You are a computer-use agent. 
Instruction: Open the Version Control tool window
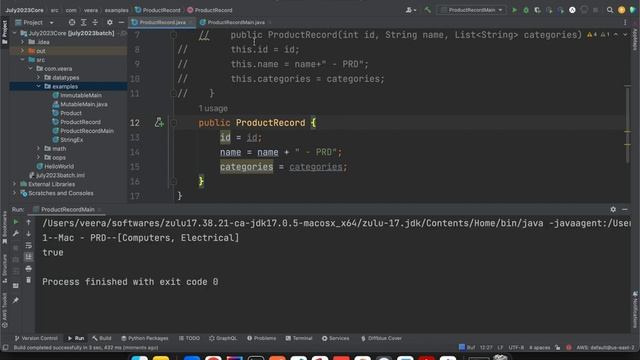tap(36, 338)
